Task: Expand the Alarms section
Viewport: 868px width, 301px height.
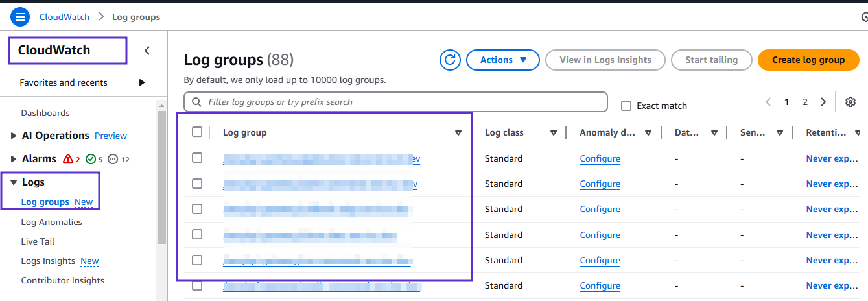Action: (14, 159)
